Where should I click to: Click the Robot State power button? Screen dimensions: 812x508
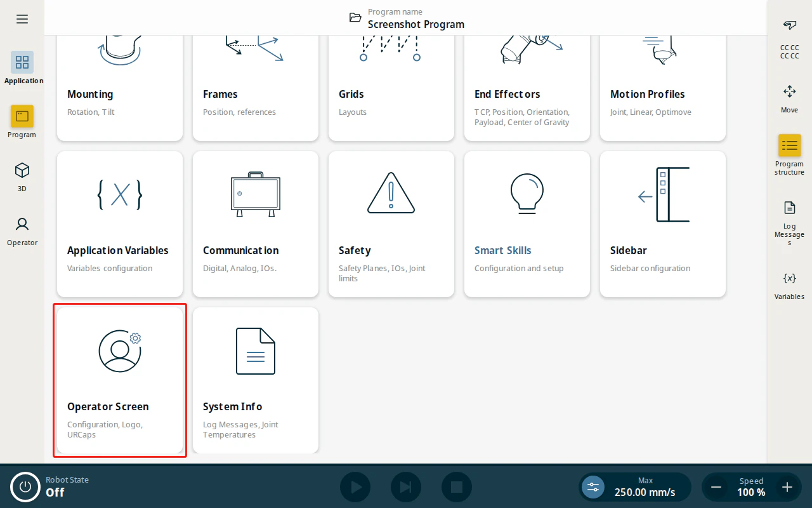pos(25,487)
